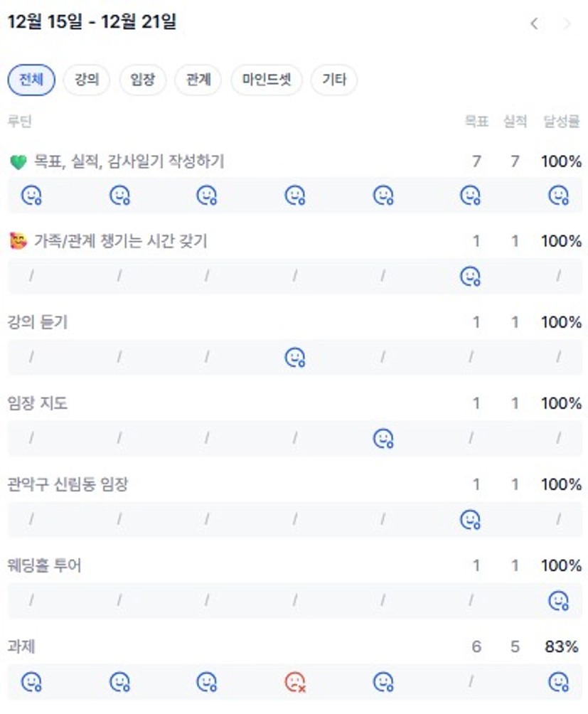Click the red failed-day face in 과제 row

pyautogui.click(x=295, y=682)
